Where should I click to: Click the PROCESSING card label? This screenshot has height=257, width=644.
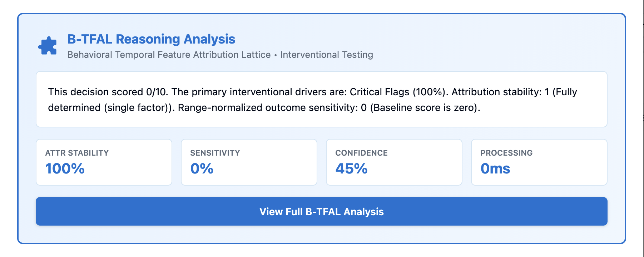[x=506, y=153]
